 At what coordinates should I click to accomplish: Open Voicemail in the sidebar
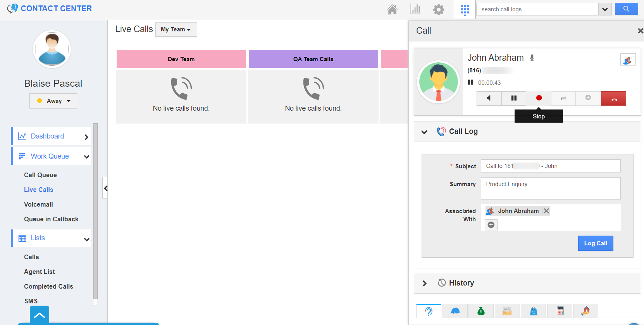[38, 204]
